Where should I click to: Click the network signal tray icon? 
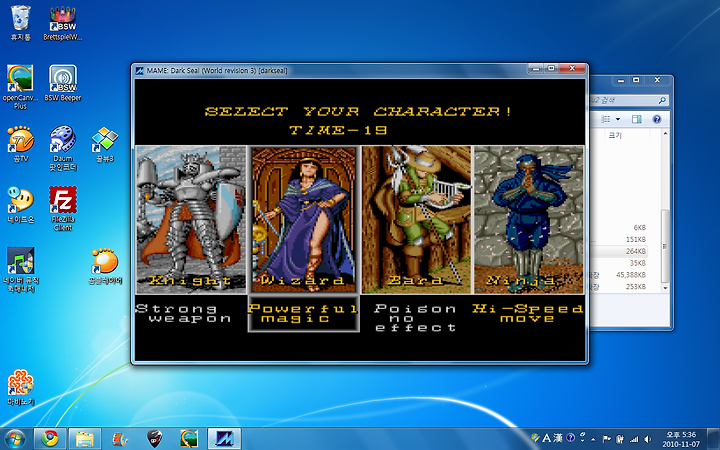coord(634,439)
